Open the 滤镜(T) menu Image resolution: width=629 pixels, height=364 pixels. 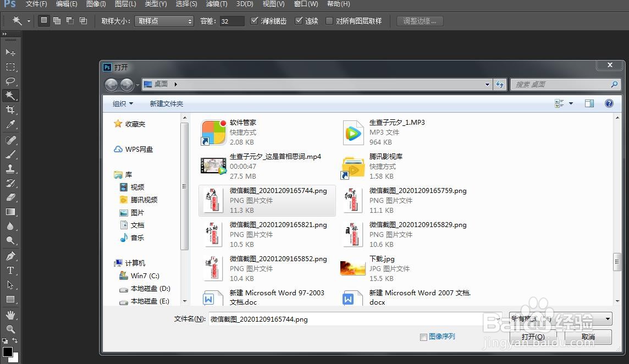(x=217, y=4)
